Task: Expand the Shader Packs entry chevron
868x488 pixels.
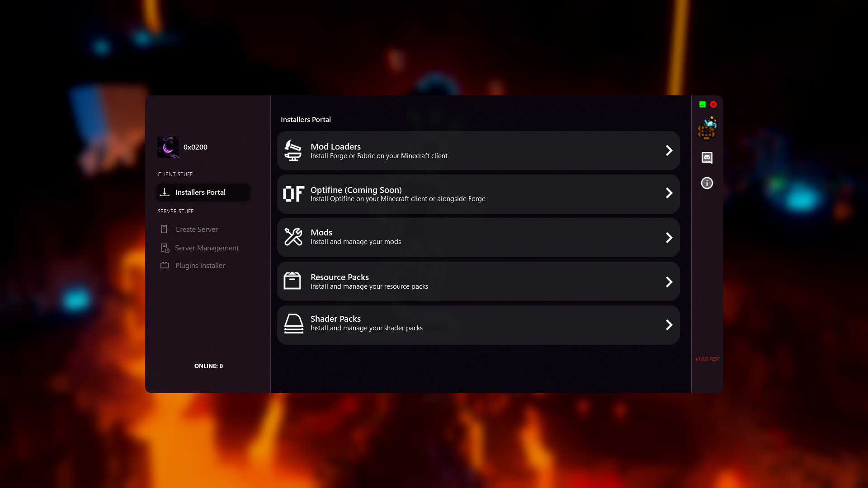Action: (x=669, y=325)
